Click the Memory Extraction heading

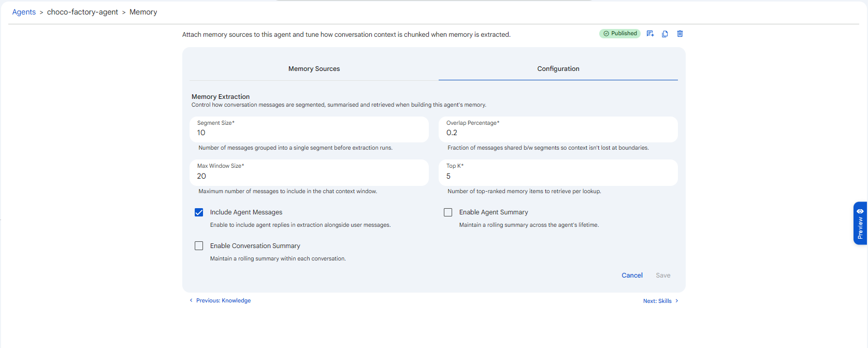pos(221,97)
